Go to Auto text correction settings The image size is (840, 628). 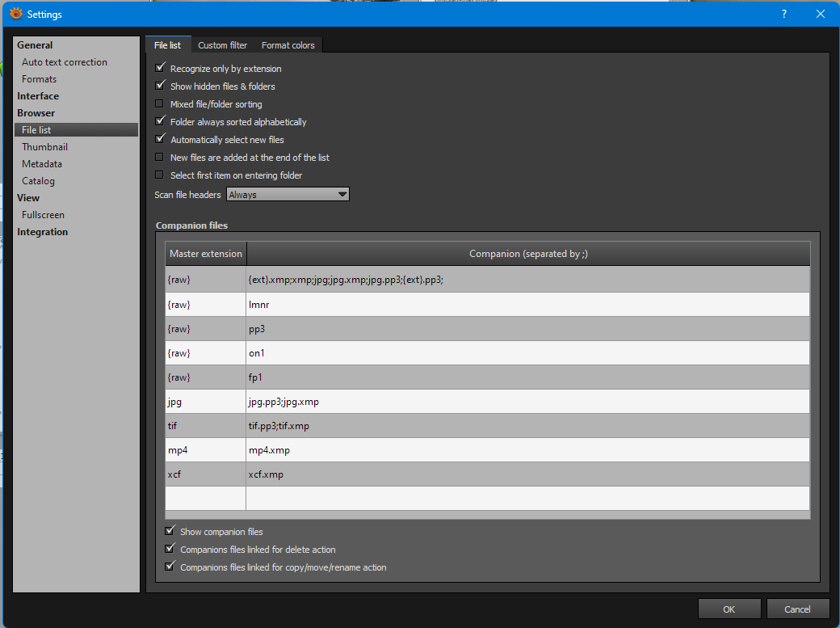tap(65, 62)
